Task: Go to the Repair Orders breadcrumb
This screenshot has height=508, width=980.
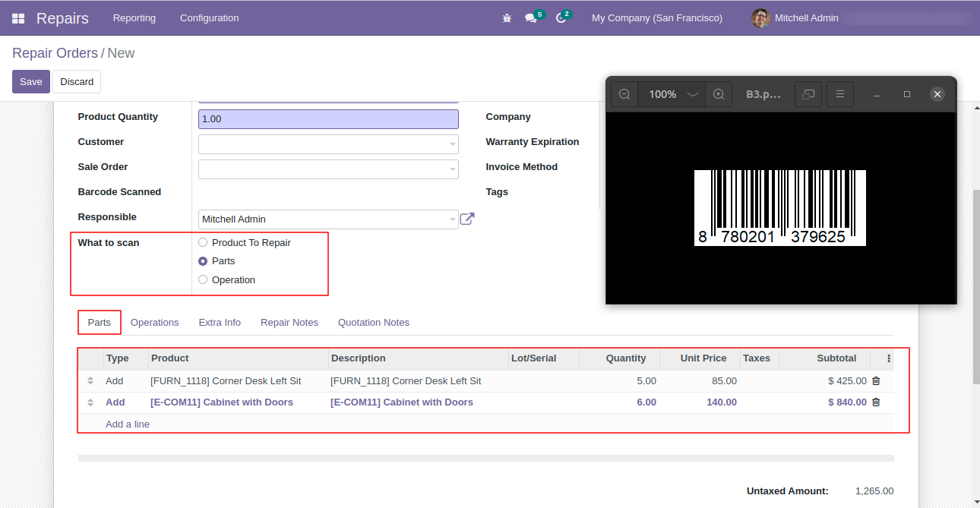Action: coord(55,53)
